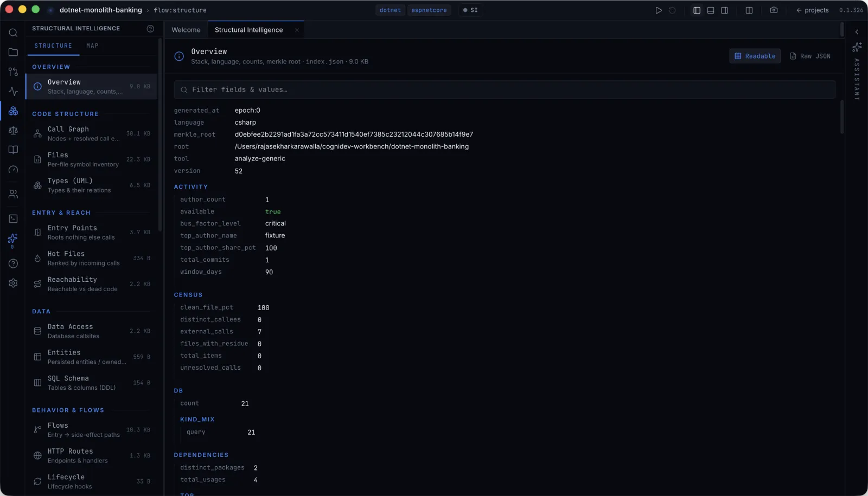Open the sparkle AI icon in the left sidebar
Viewport: 868px width, 496px height.
point(13,239)
